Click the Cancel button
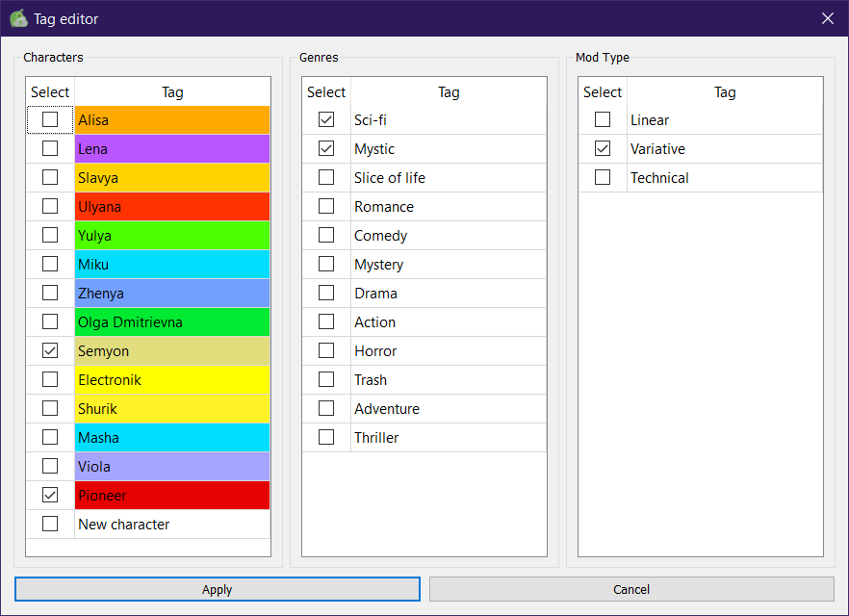The width and height of the screenshot is (849, 616). pos(631,589)
